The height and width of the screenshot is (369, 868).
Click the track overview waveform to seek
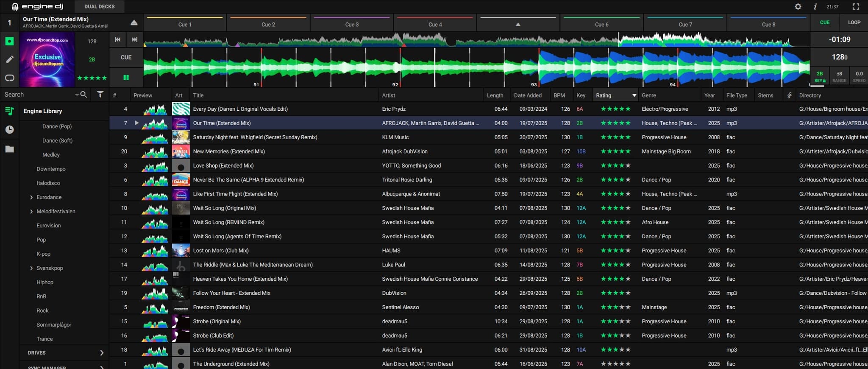click(466, 41)
